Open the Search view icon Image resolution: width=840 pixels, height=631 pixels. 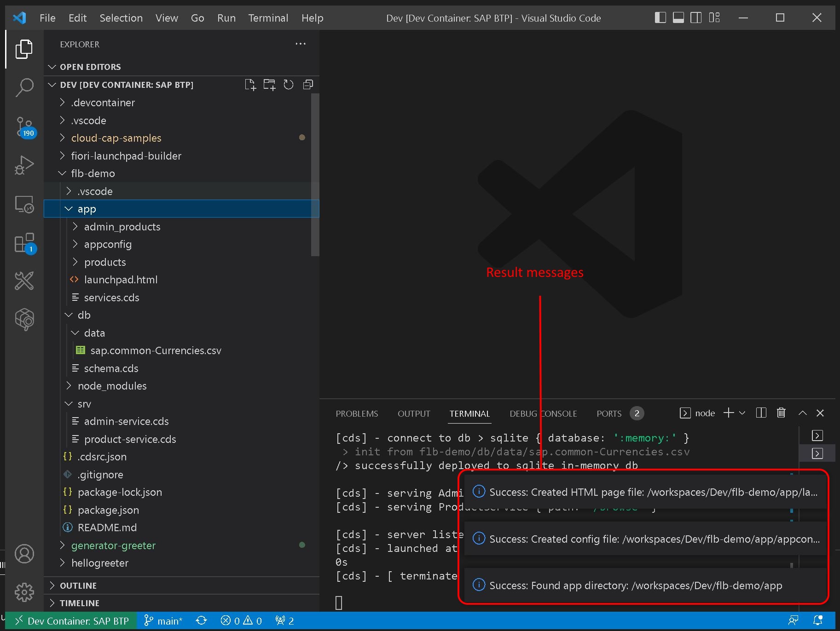(x=24, y=87)
